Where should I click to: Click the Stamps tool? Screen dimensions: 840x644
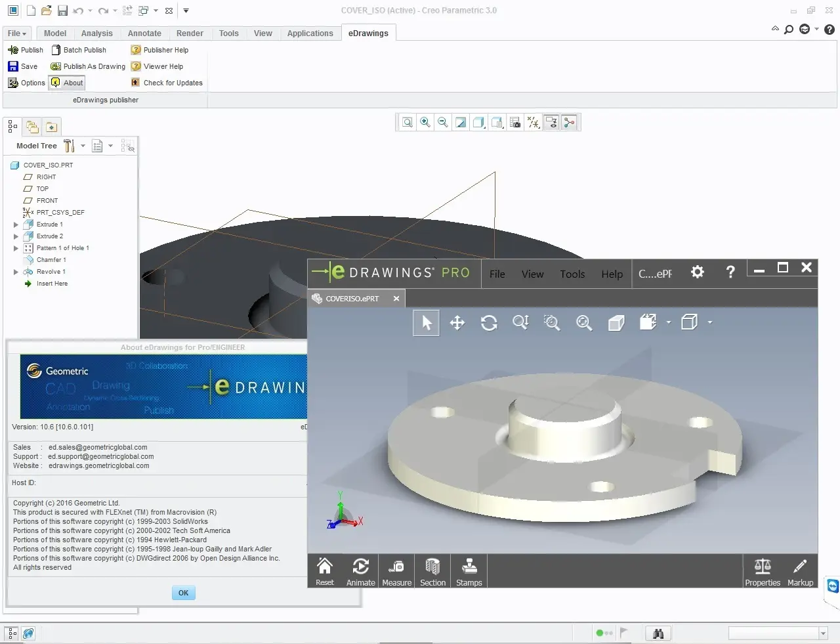(x=469, y=571)
